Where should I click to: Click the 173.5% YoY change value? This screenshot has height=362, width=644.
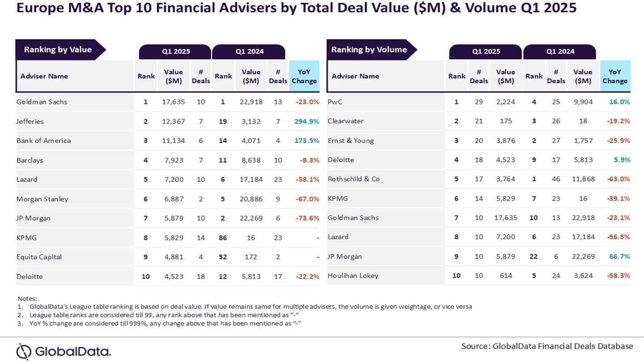click(307, 140)
